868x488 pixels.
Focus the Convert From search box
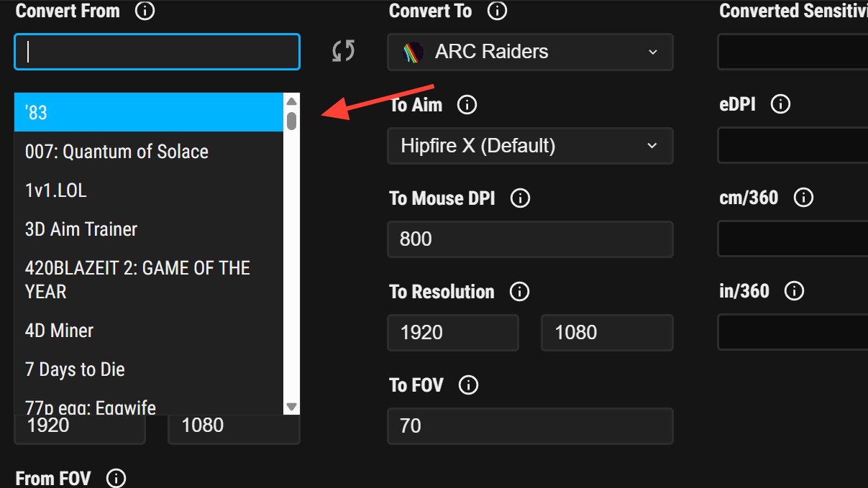coord(157,52)
